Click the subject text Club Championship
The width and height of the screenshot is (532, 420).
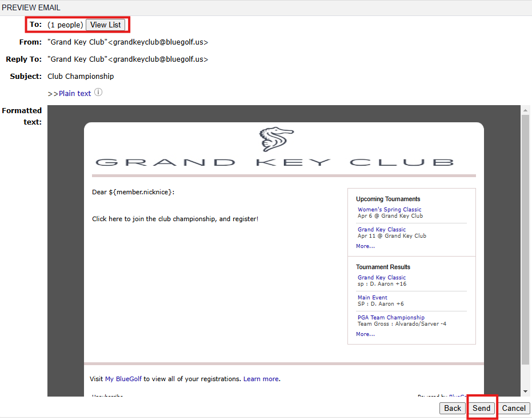coord(81,77)
